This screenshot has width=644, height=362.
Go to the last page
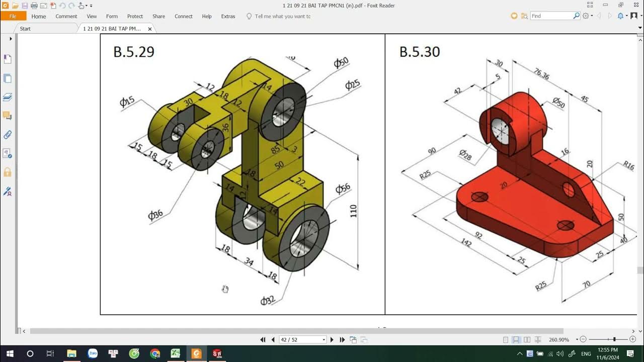click(x=342, y=340)
